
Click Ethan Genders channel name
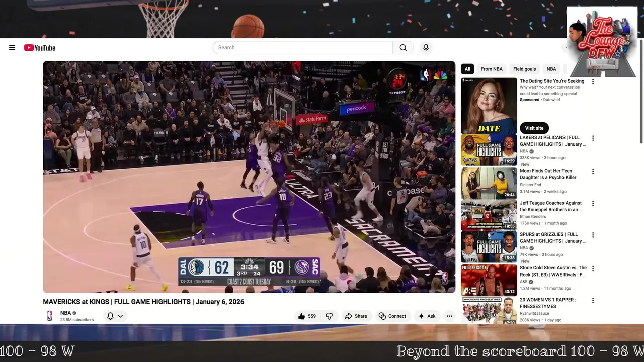533,217
